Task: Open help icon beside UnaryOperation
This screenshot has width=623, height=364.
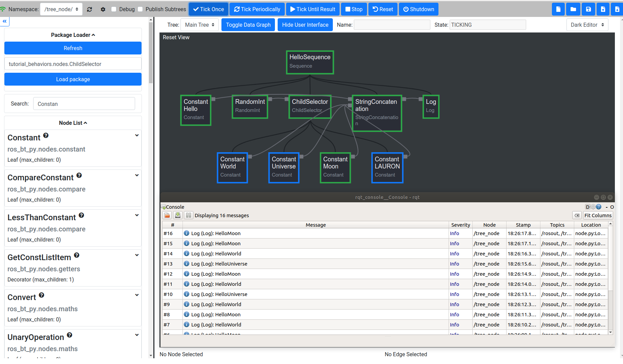Action: (x=70, y=335)
